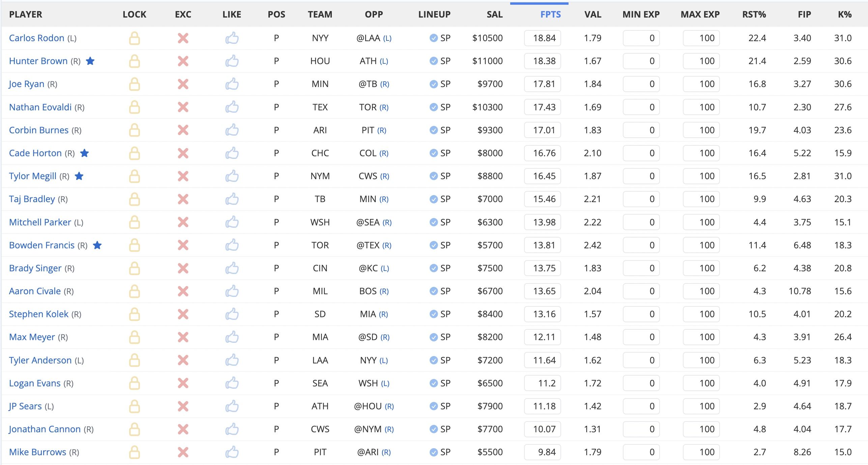Sort by SAL column header
868x465 pixels.
point(494,15)
